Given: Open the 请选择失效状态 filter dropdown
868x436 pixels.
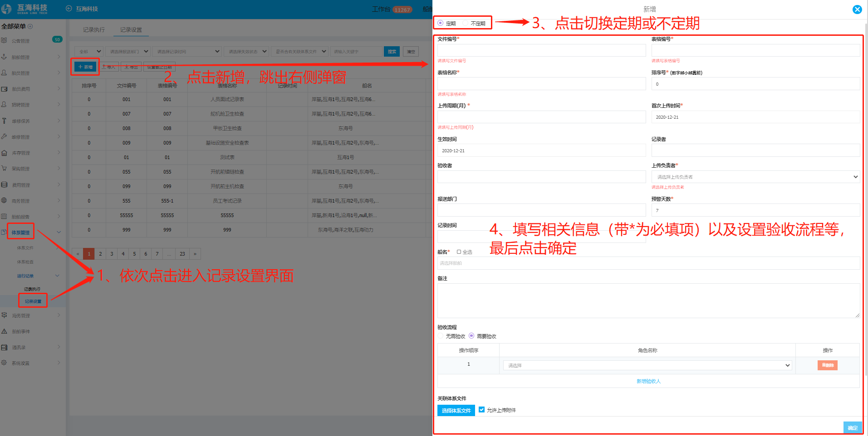Looking at the screenshot, I should 246,52.
